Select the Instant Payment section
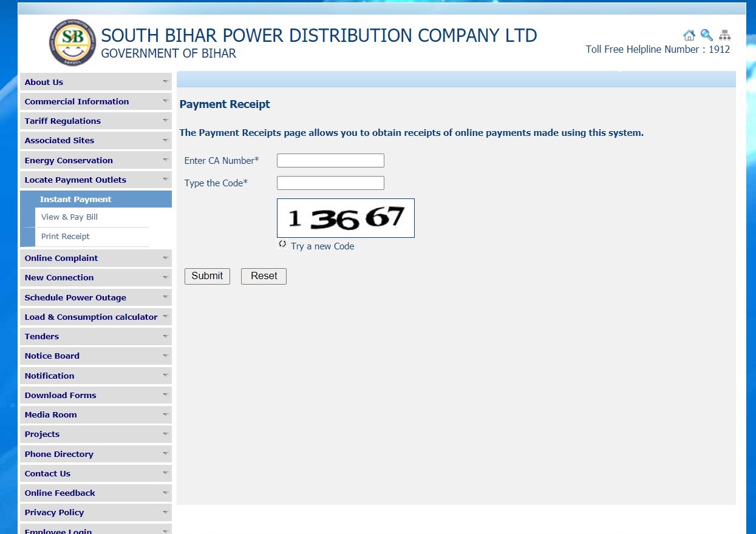This screenshot has width=756, height=534. click(96, 199)
